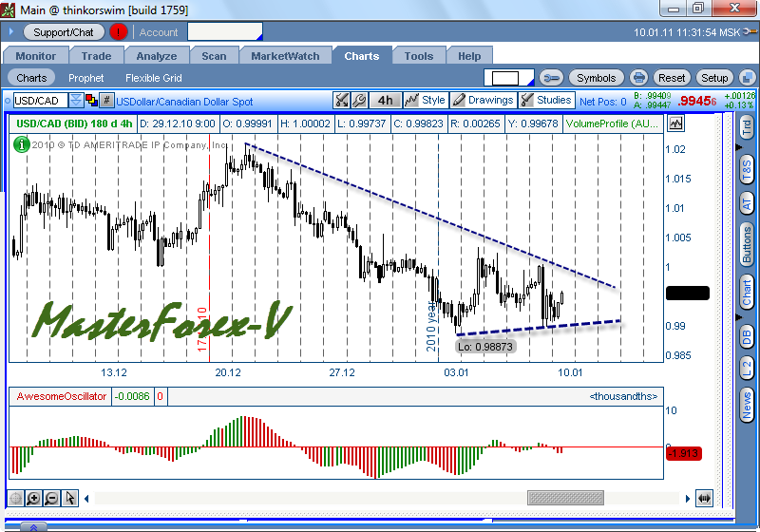Toggle the T&S sidebar gadget
The height and width of the screenshot is (532, 760).
[x=747, y=171]
